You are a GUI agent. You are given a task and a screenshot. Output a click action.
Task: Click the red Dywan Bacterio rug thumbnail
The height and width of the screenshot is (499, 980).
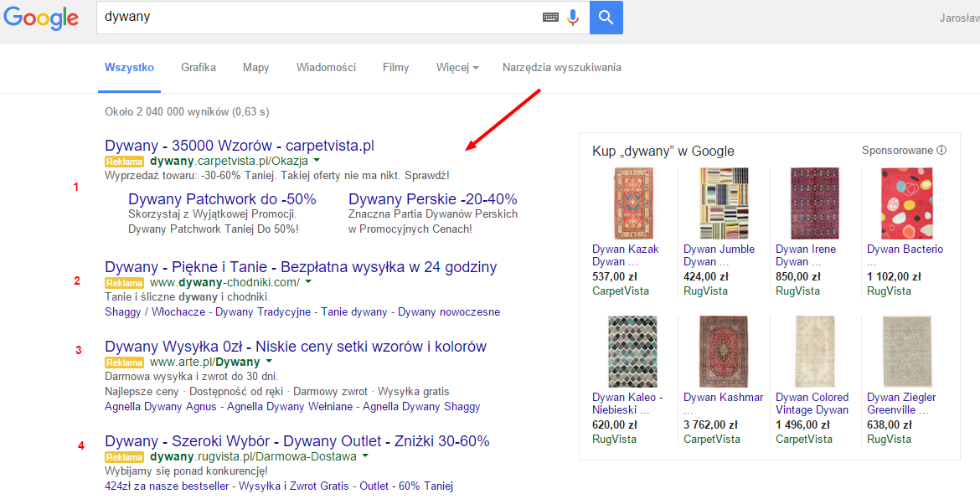[907, 203]
